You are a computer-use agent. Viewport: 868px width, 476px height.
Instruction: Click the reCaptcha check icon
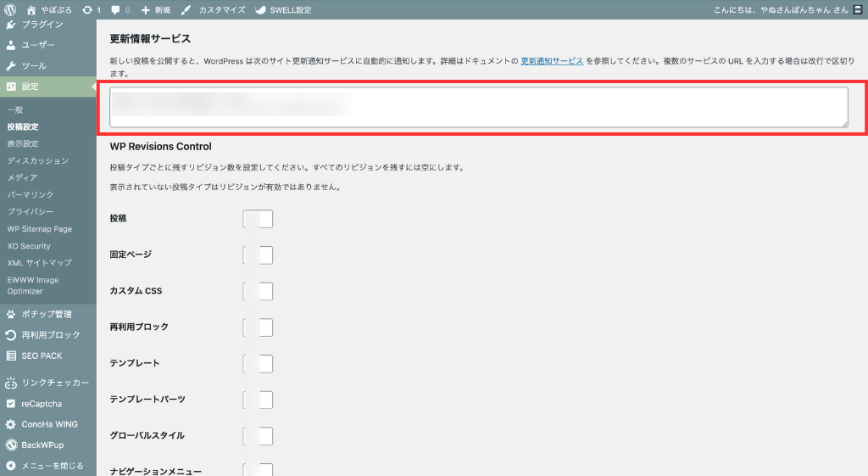tap(10, 404)
